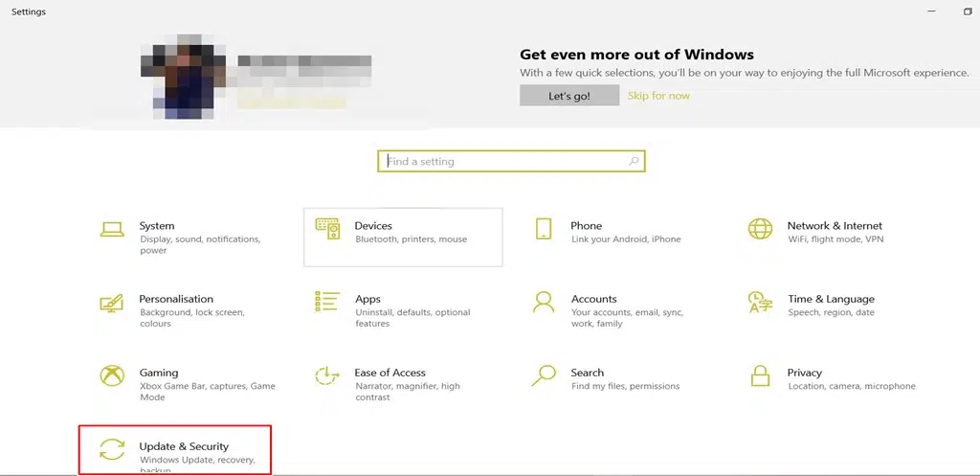The width and height of the screenshot is (980, 476).
Task: Open the System settings title
Action: click(x=157, y=226)
